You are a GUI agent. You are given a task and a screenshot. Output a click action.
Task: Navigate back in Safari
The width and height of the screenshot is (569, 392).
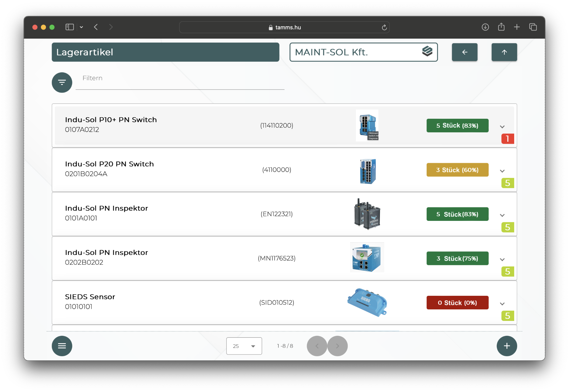96,27
